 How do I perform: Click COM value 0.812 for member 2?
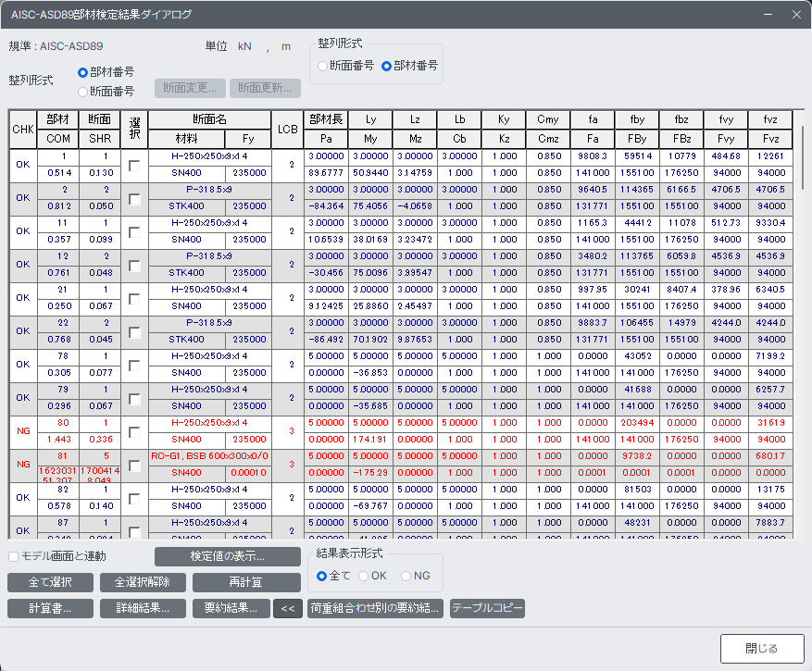(x=59, y=206)
